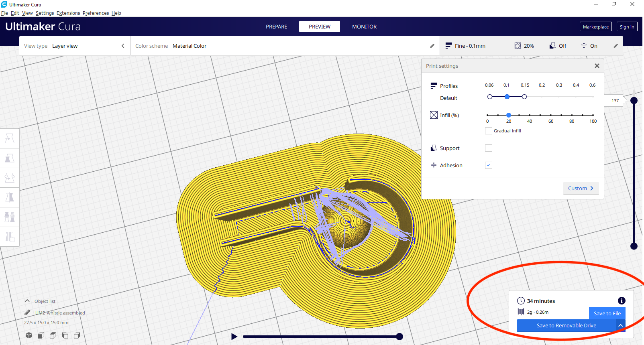
Task: Select the 0.06 layer height profile point
Action: tap(490, 97)
